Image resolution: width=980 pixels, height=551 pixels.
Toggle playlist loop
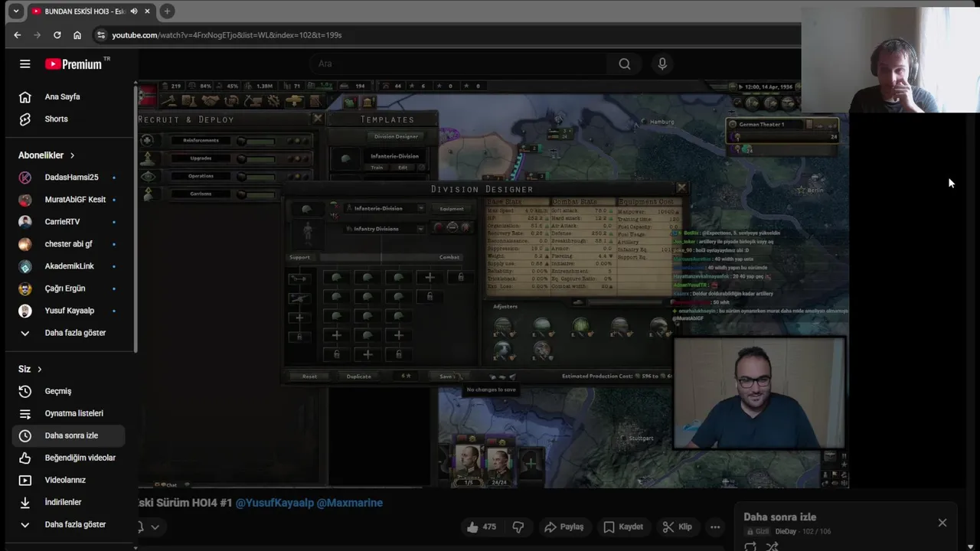[x=750, y=546]
